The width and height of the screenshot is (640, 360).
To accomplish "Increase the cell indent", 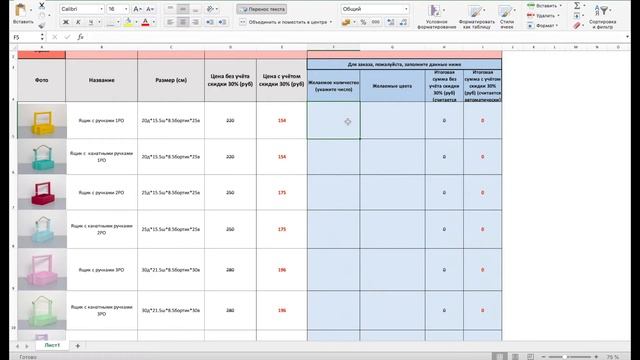I will coord(222,22).
